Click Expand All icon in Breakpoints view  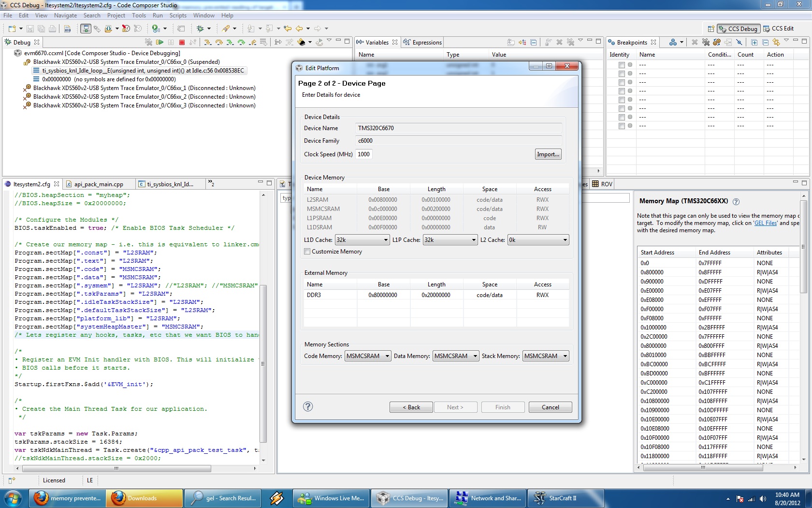coord(754,42)
